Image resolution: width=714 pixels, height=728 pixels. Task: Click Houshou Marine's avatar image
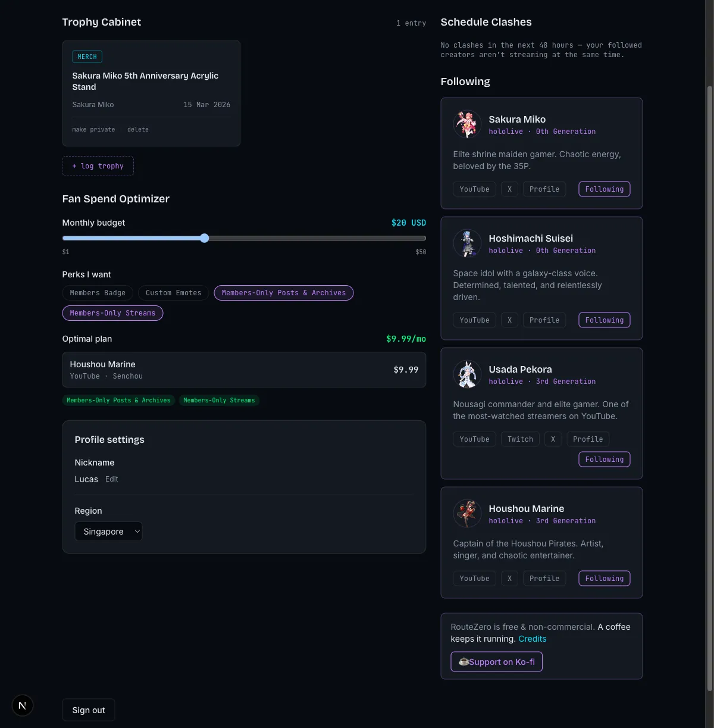pyautogui.click(x=467, y=514)
